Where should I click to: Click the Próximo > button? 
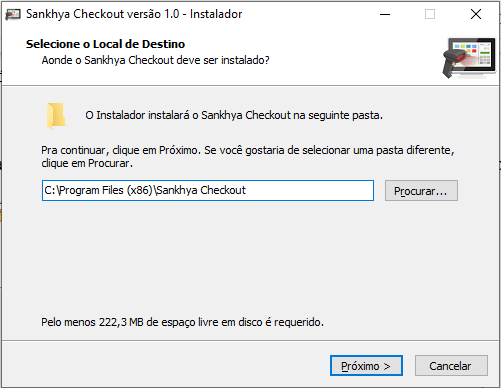coord(366,366)
